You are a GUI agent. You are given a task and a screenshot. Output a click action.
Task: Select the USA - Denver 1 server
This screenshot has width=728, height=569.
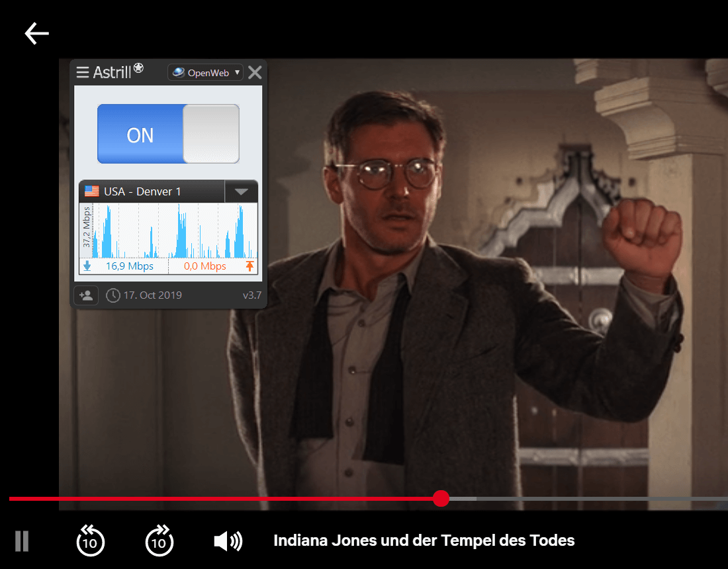point(152,191)
